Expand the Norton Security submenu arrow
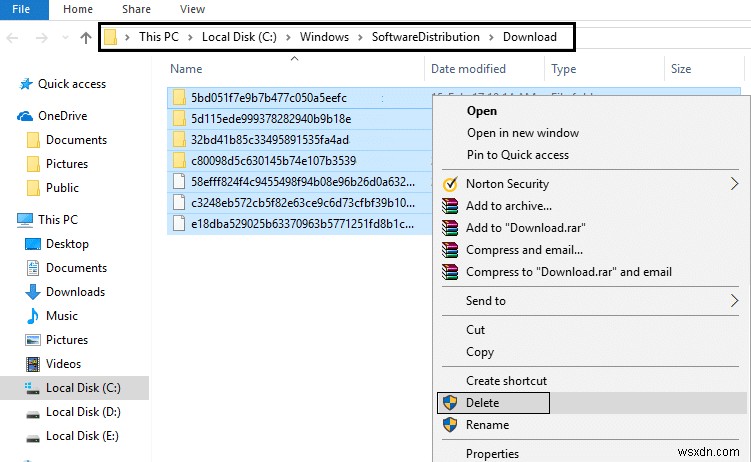 [734, 183]
